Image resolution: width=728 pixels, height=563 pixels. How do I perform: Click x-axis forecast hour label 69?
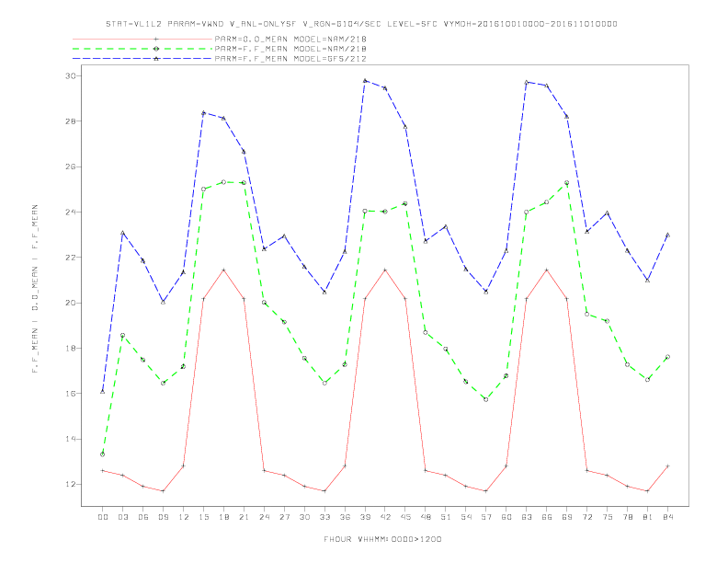[x=567, y=517]
